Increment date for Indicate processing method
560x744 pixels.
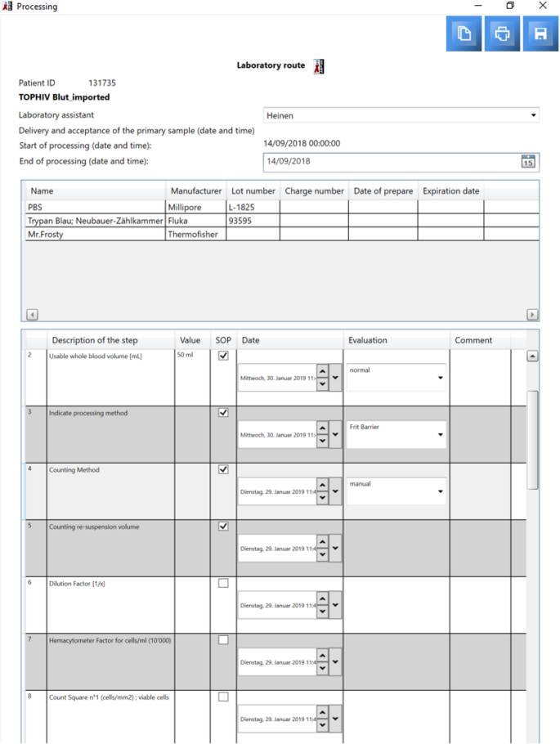tap(323, 428)
